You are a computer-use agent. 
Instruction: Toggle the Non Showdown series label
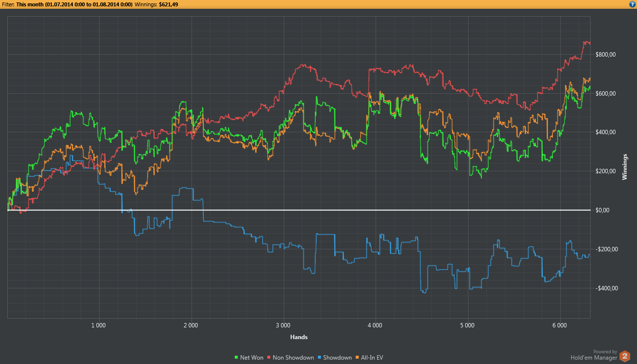pos(293,358)
